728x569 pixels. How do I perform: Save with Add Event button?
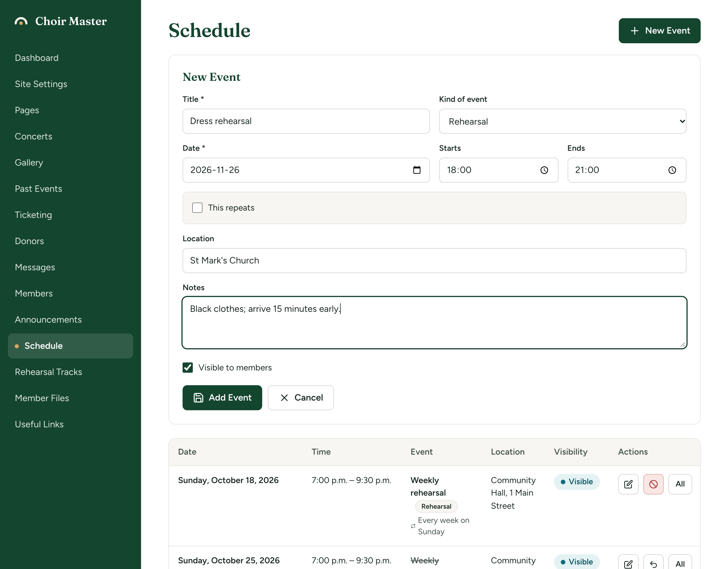[222, 397]
